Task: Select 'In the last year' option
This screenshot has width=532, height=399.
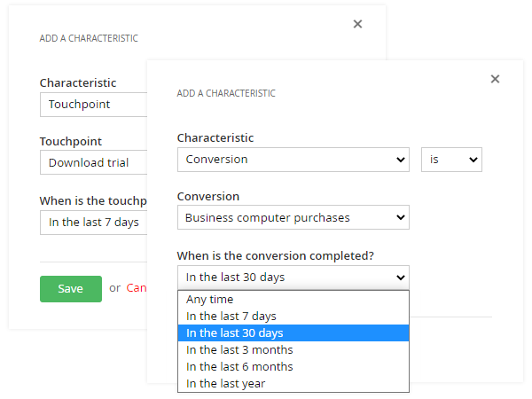Action: (225, 384)
